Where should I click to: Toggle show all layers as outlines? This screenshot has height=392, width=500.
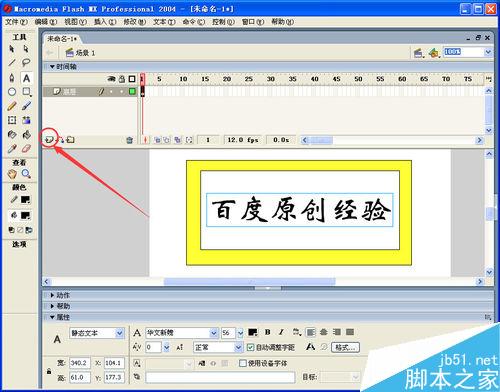point(132,79)
